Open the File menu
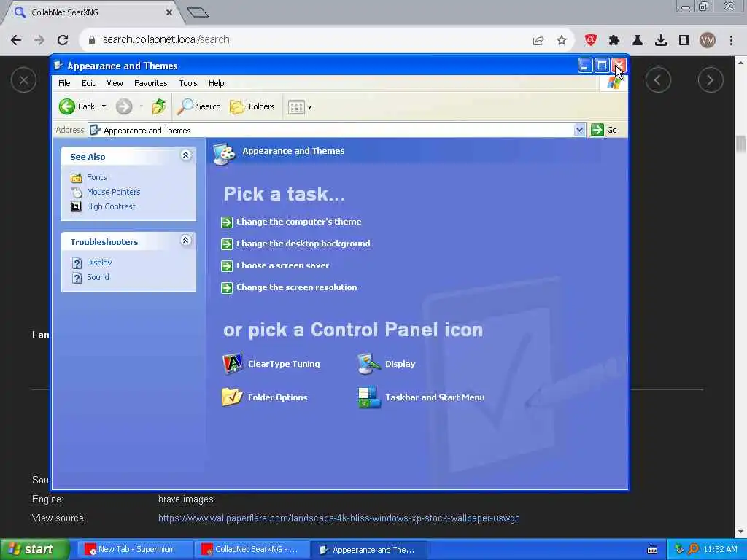 [64, 83]
